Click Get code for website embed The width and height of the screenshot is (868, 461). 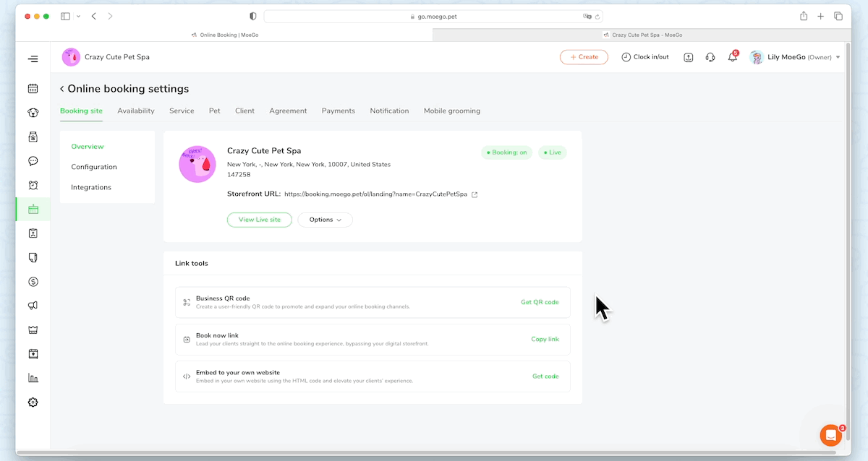pos(545,376)
